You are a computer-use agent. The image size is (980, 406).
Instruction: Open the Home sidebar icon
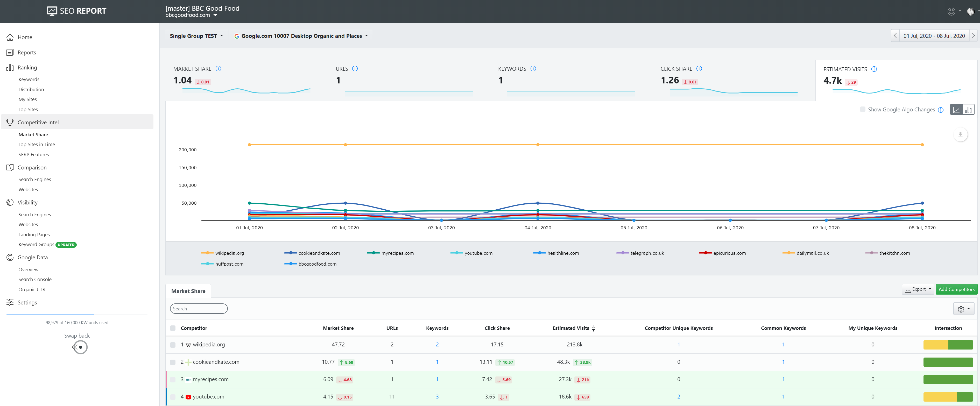click(10, 37)
